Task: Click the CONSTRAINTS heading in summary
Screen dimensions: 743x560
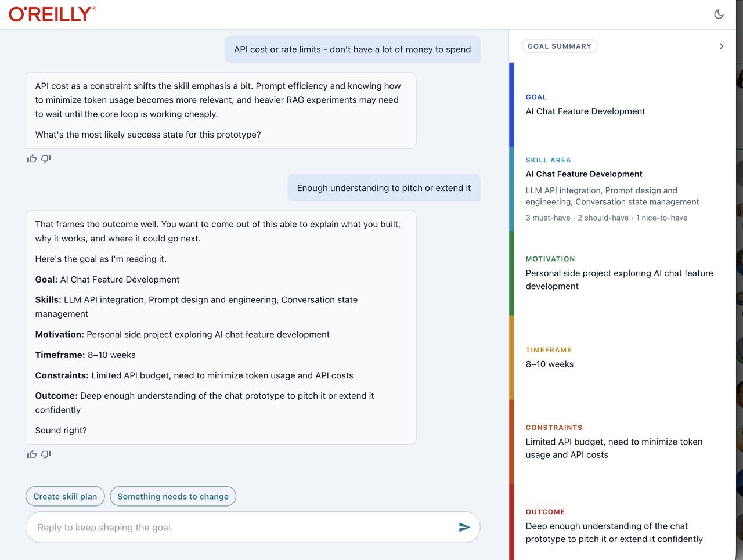Action: click(554, 428)
